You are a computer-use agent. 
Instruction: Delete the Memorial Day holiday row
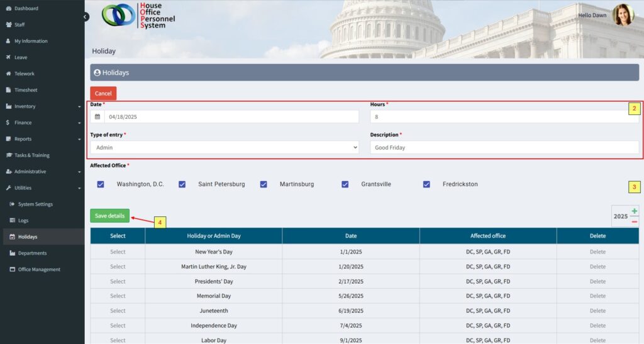[x=597, y=296]
